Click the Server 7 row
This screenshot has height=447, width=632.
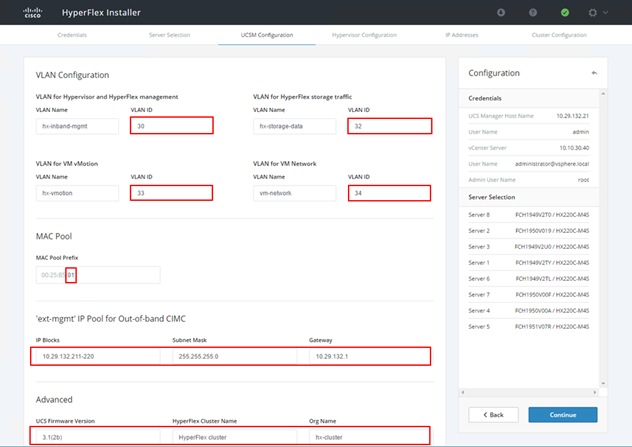[529, 295]
